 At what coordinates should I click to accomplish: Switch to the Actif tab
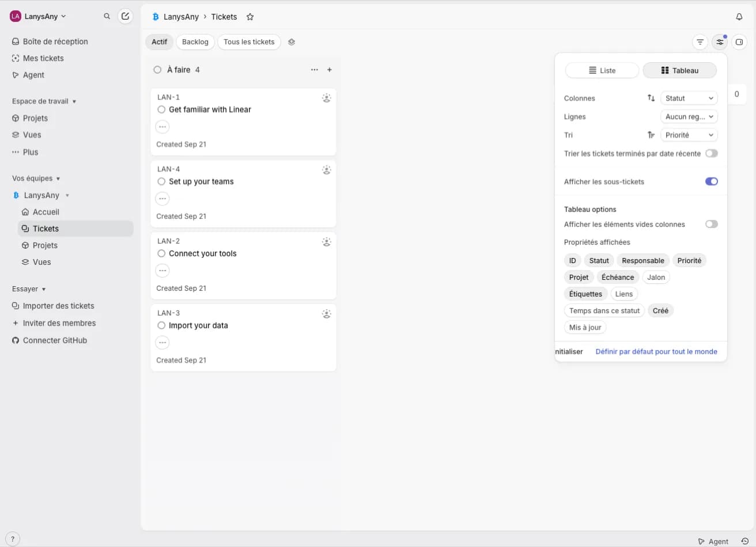[x=159, y=42]
